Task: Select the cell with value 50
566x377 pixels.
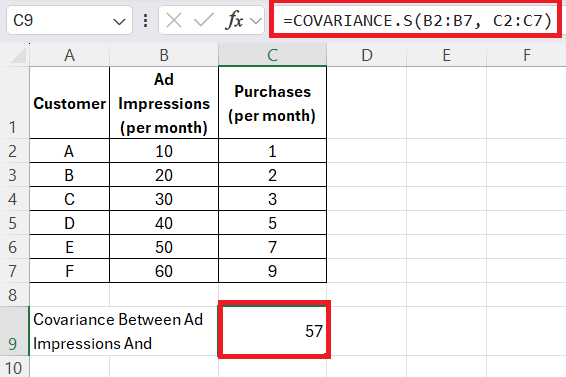Action: pyautogui.click(x=164, y=247)
